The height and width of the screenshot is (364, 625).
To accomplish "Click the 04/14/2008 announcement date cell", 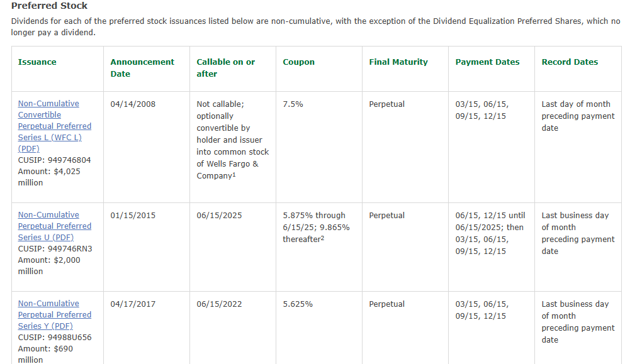I will click(133, 104).
